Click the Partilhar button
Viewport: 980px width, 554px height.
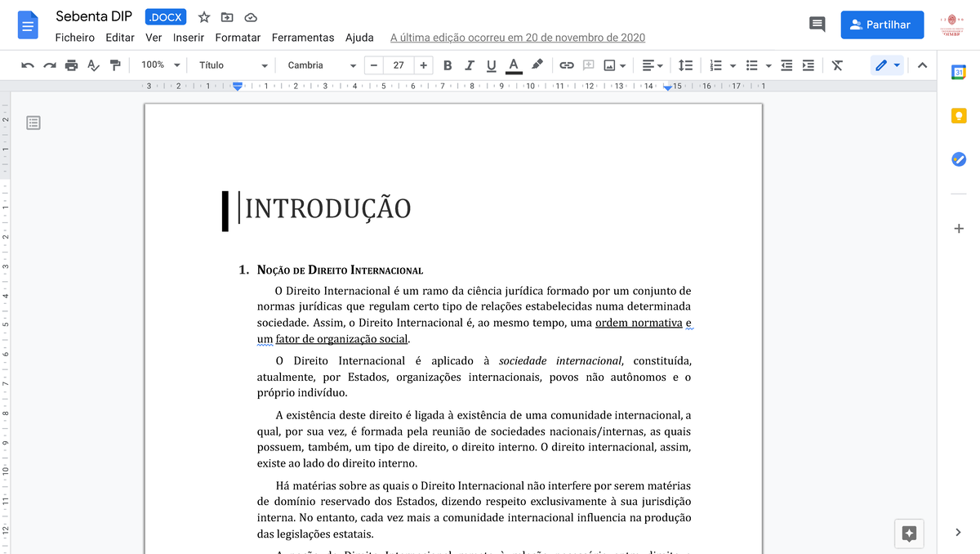coord(882,25)
